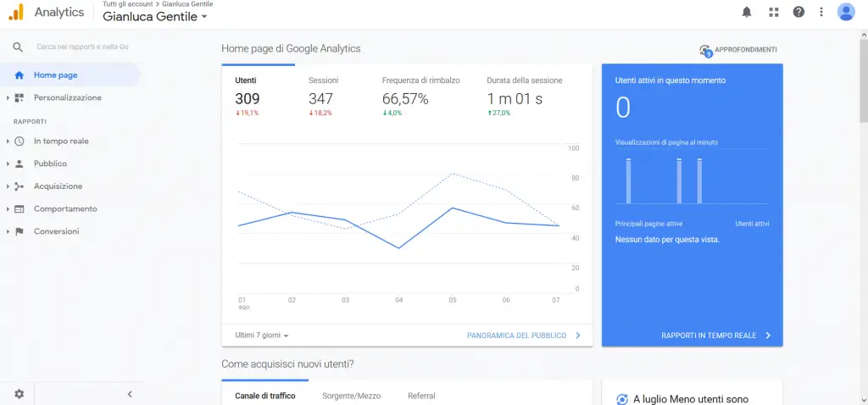Click the 347 sessions value
Screen dimensions: 868x405
pos(320,99)
